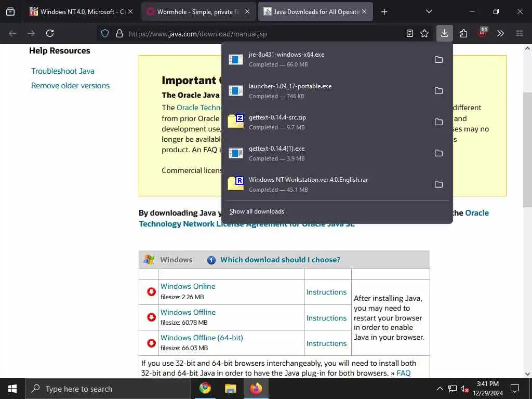Open Troubleshoot Java link
Viewport: 532px width, 399px height.
coord(63,71)
